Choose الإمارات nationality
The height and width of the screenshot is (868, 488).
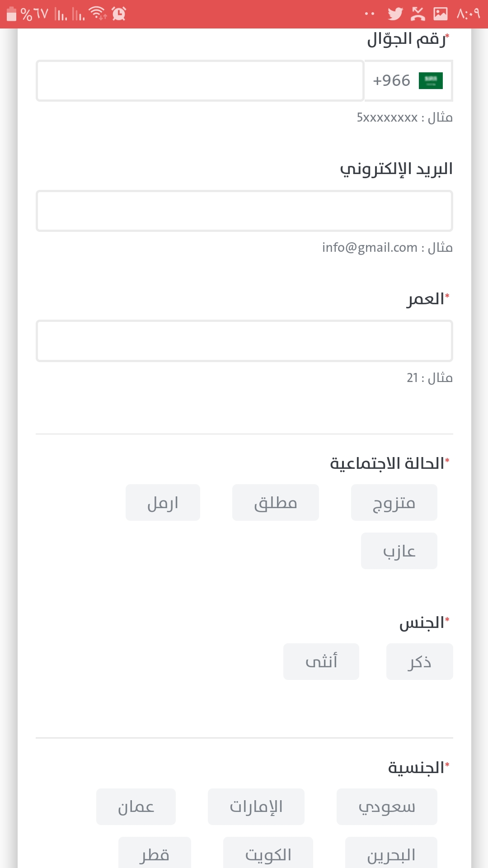coord(256,807)
